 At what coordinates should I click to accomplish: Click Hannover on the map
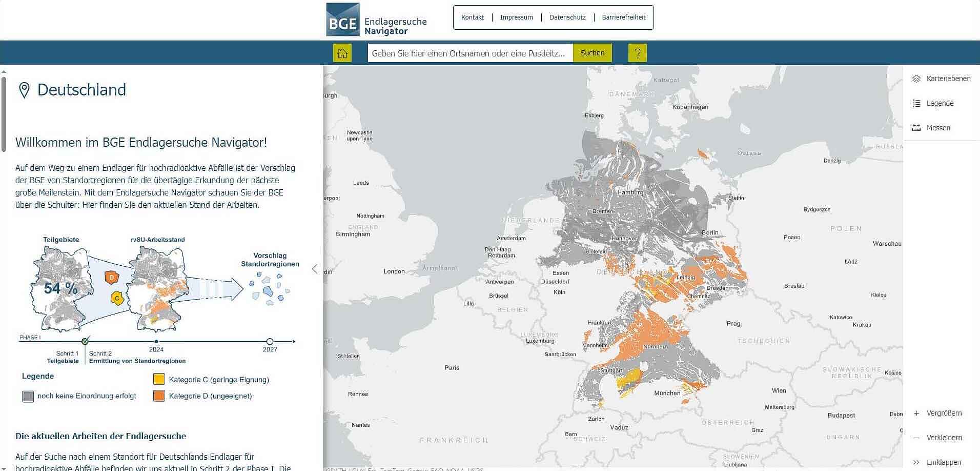tap(624, 239)
